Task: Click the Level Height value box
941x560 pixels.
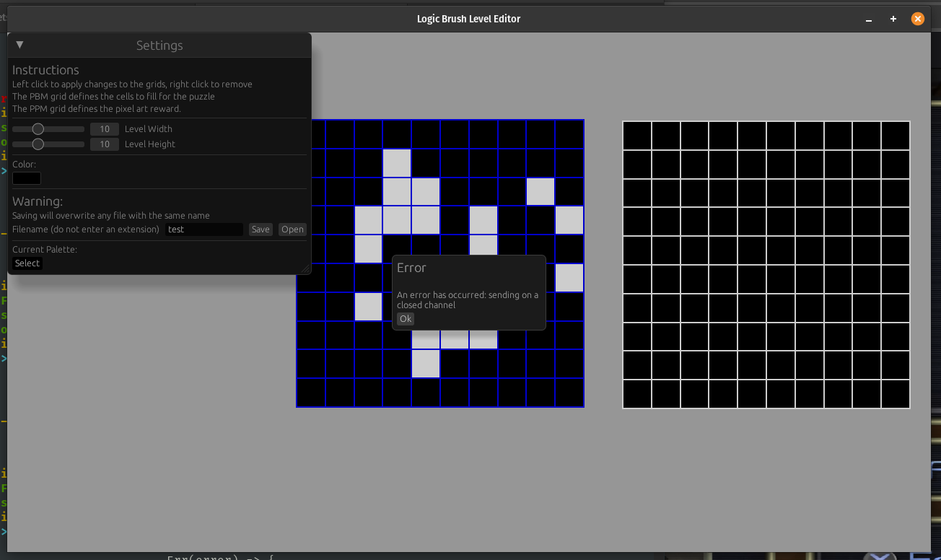Action: coord(105,144)
